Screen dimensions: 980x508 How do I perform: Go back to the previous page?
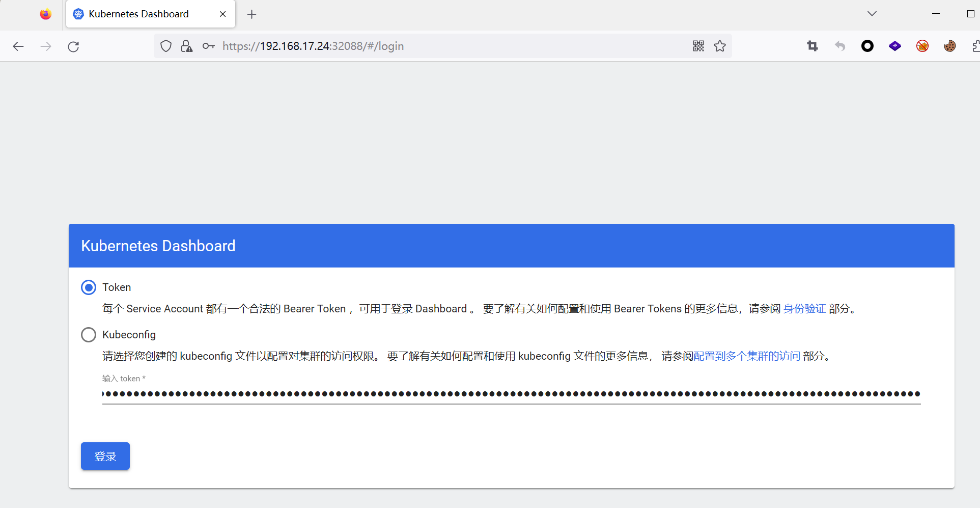pos(18,46)
